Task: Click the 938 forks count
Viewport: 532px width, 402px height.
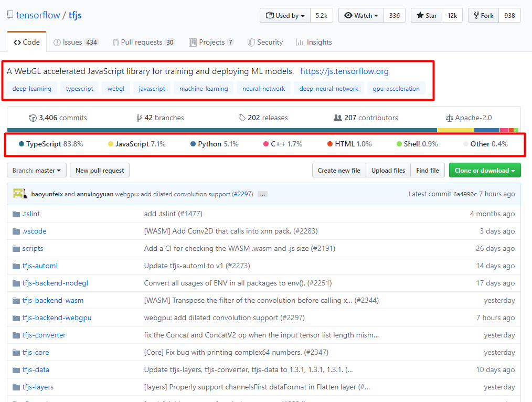Action: pyautogui.click(x=509, y=16)
